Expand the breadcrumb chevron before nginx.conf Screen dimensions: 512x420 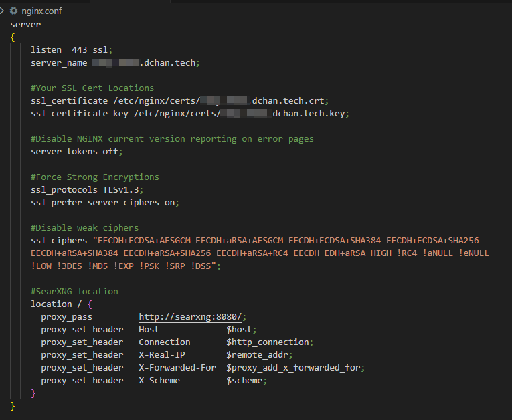pyautogui.click(x=2, y=11)
